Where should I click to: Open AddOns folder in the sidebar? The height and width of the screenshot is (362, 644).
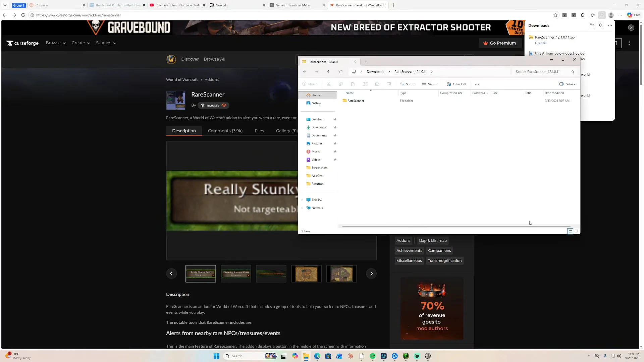[x=318, y=176]
